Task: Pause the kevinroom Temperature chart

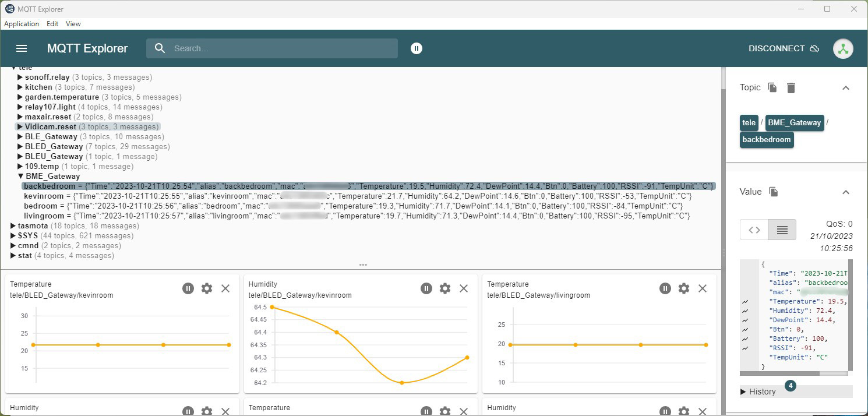Action: (x=188, y=288)
